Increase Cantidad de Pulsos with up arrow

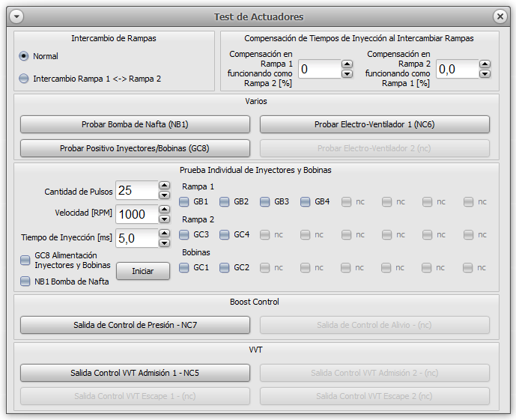coord(164,186)
